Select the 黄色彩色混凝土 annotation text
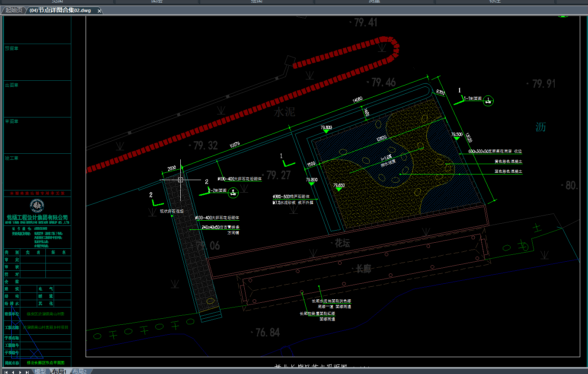The width and height of the screenshot is (588, 374). pyautogui.click(x=508, y=162)
